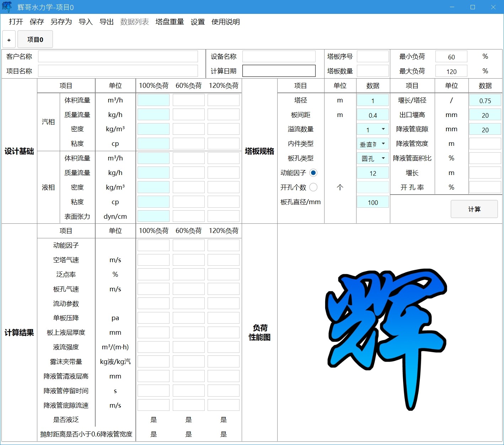Screen dimensions: 504x445
Task: Click the 计算结果 section label
Action: coord(19,333)
